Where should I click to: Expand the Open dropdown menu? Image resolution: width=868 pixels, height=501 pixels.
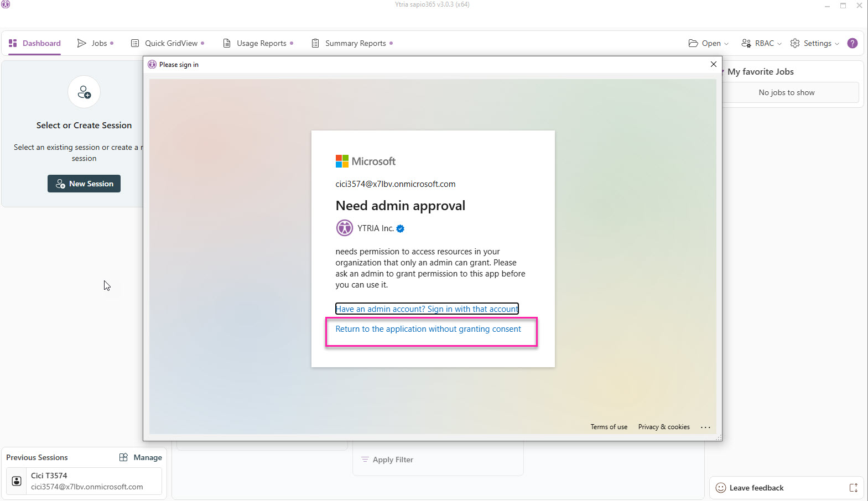(x=708, y=43)
